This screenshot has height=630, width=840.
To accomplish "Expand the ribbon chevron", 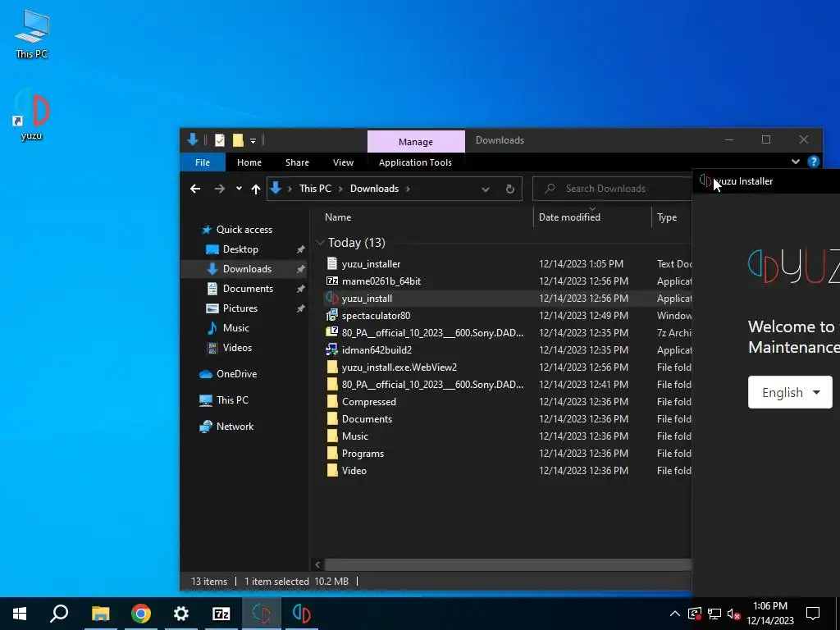I will (x=796, y=162).
